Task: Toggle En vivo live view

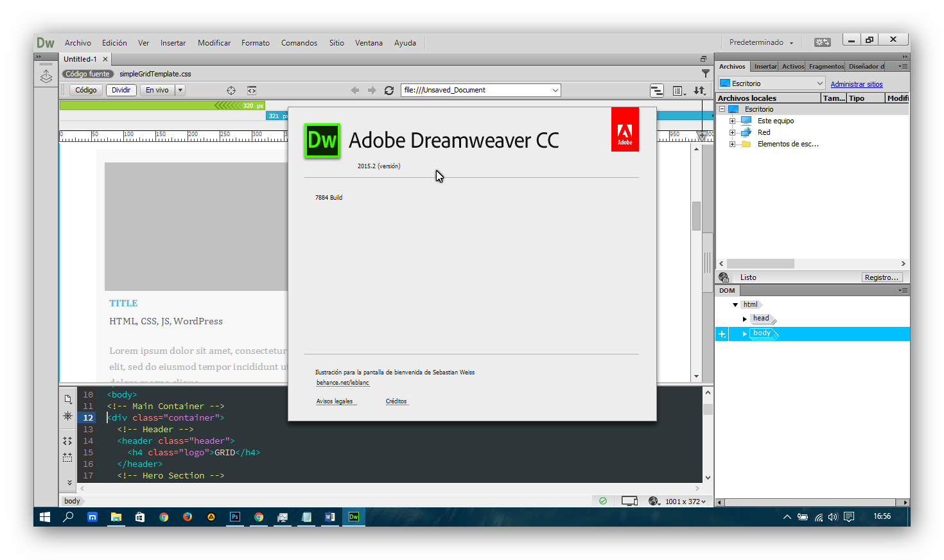Action: coord(157,91)
